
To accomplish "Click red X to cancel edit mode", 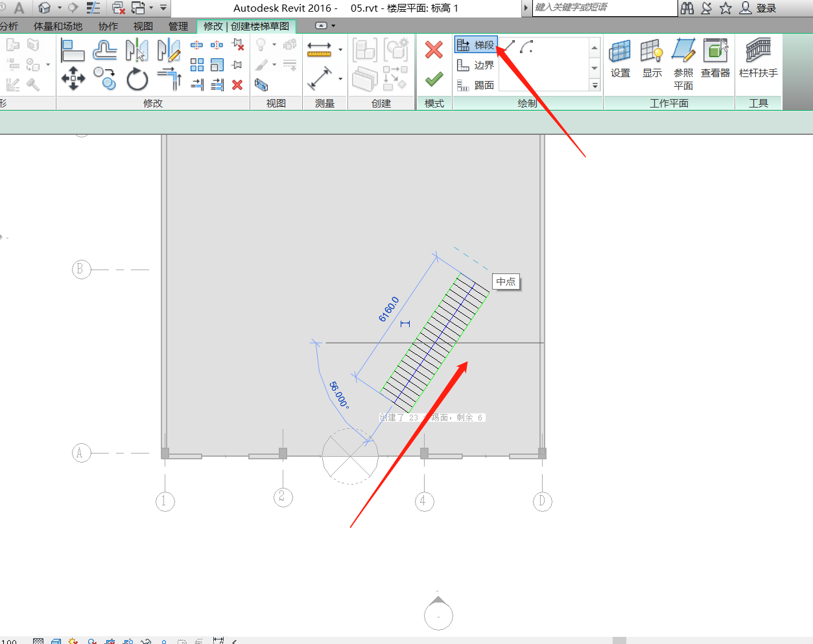I will coord(434,50).
